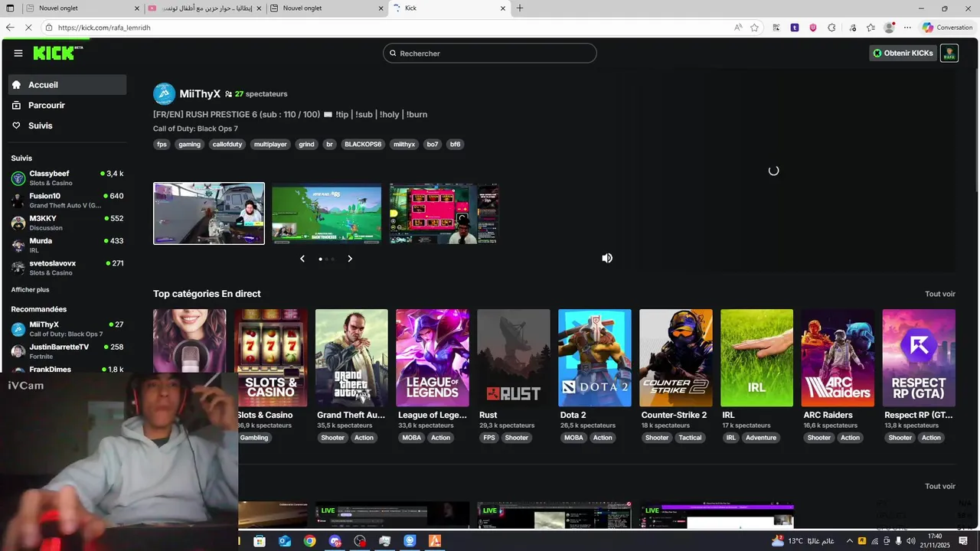Open the user profile avatar menu
Viewport: 980px width, 551px height.
coord(949,53)
